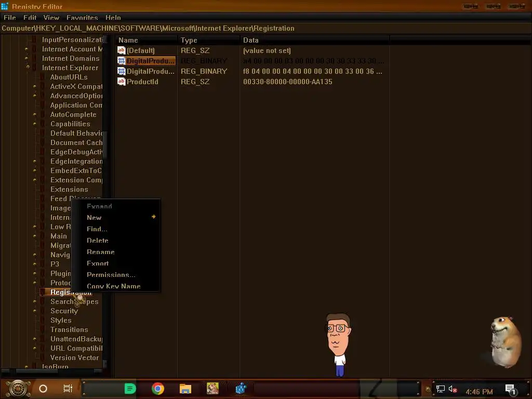Click the registry address bar path
This screenshot has width=532, height=399.
tap(148, 29)
